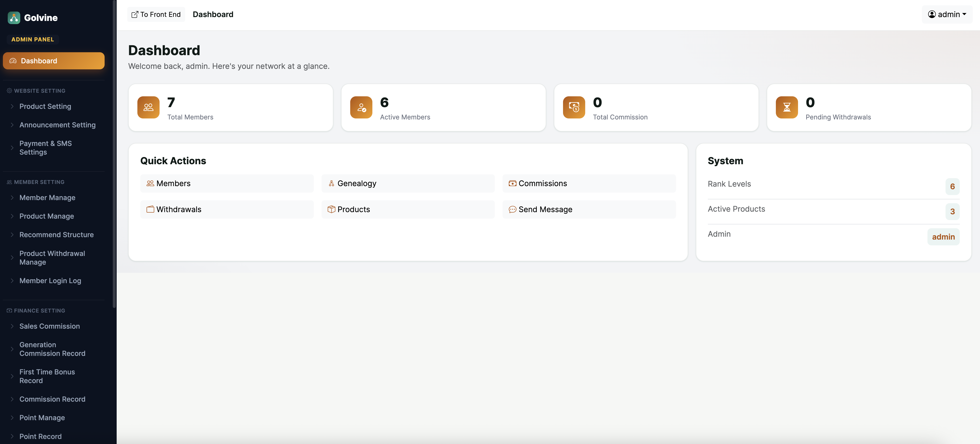Expand the Member Manage chevron
The image size is (980, 444).
(x=12, y=198)
